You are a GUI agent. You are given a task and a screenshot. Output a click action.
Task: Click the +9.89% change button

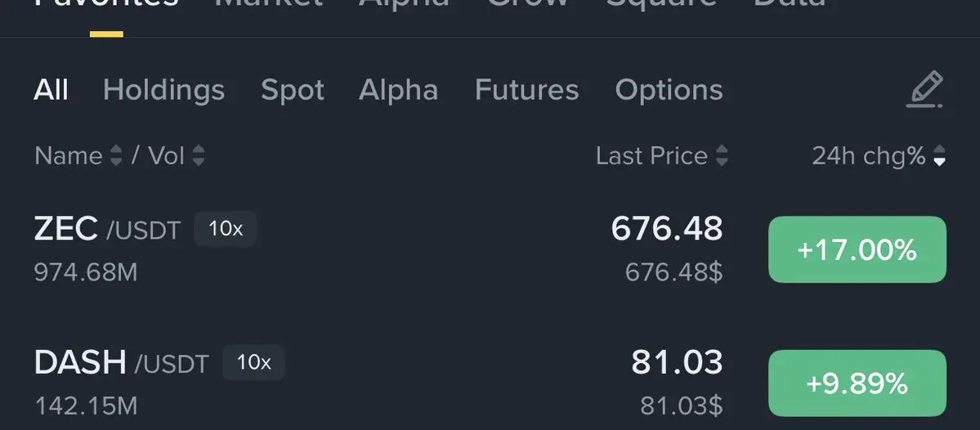(857, 383)
